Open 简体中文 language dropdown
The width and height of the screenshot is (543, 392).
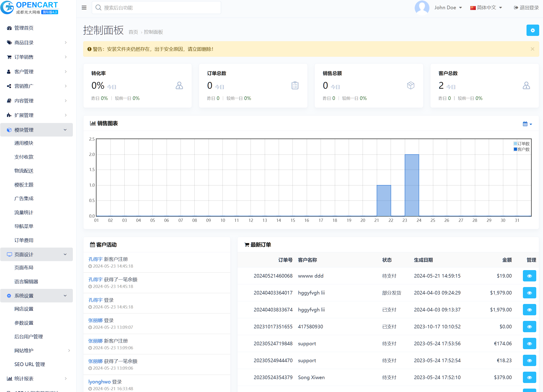[486, 8]
